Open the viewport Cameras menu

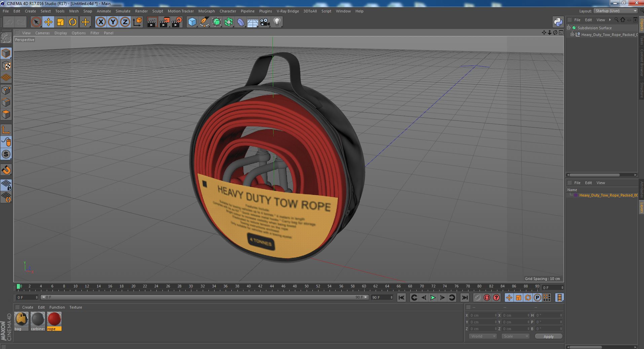pyautogui.click(x=42, y=33)
